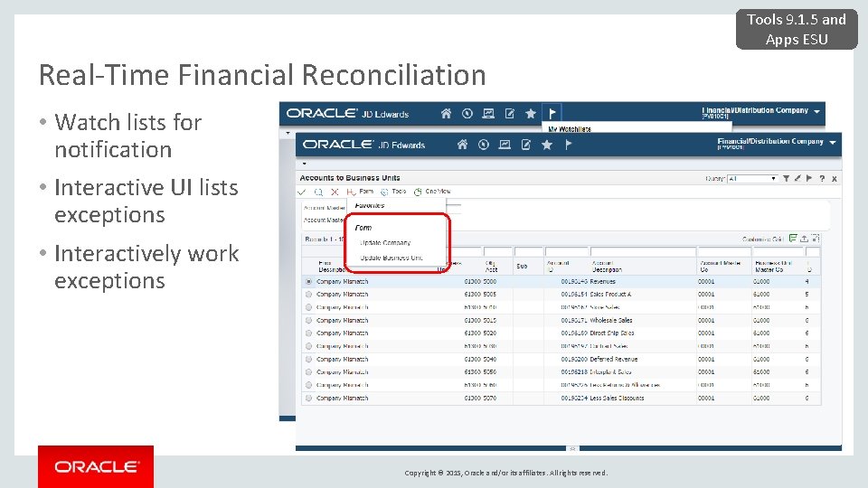
Task: Open the question mark Help icon
Action: pos(822,179)
